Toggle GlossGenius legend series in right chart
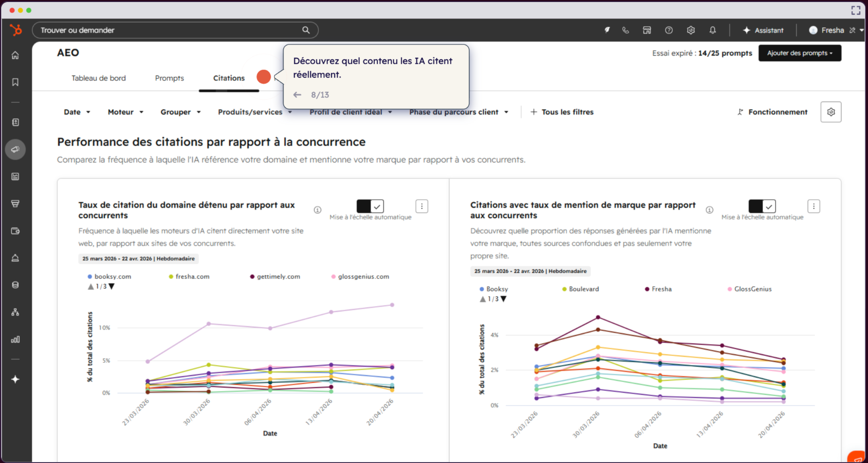The height and width of the screenshot is (463, 868). [749, 289]
